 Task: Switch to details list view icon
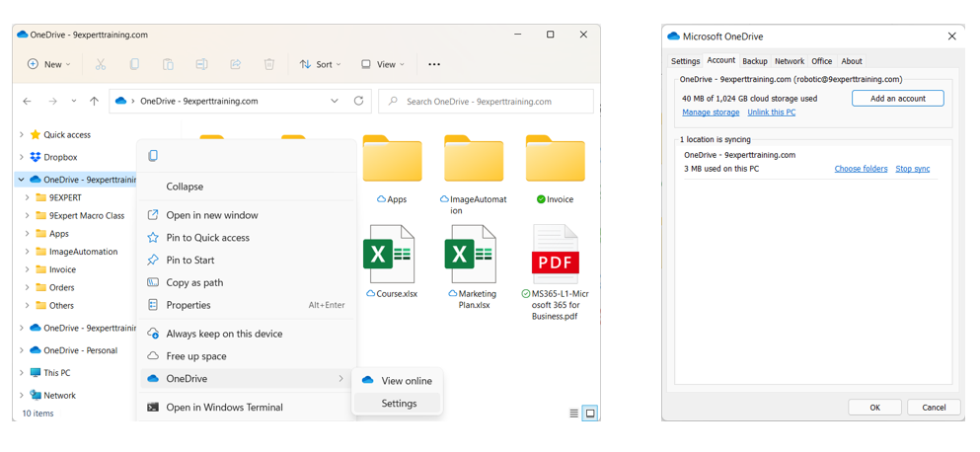click(573, 414)
